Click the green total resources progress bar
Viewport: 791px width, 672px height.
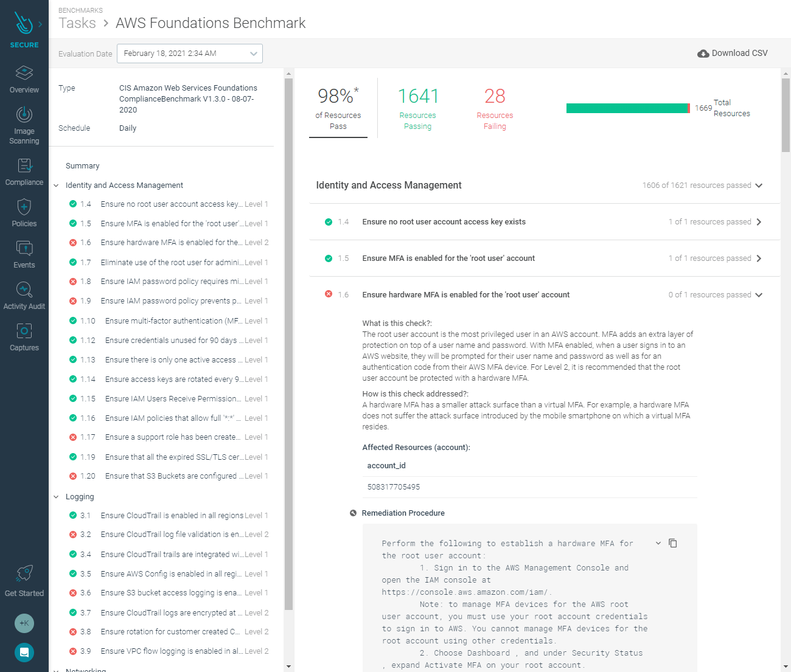tap(627, 108)
